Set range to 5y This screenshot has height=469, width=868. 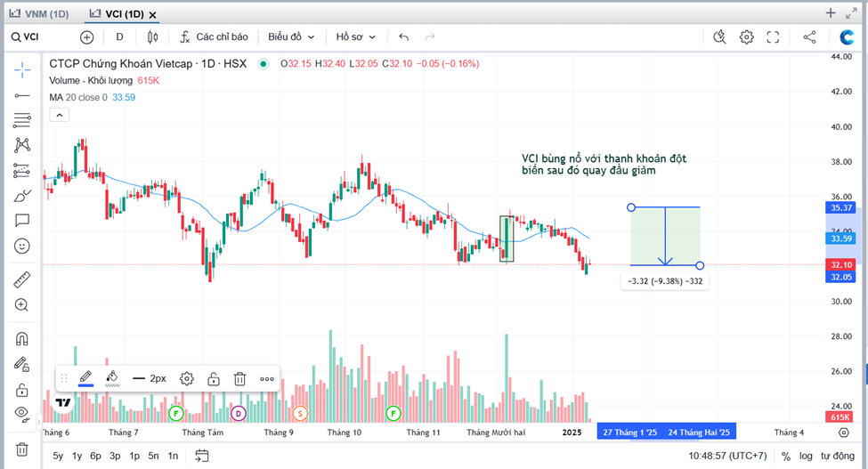(x=58, y=456)
